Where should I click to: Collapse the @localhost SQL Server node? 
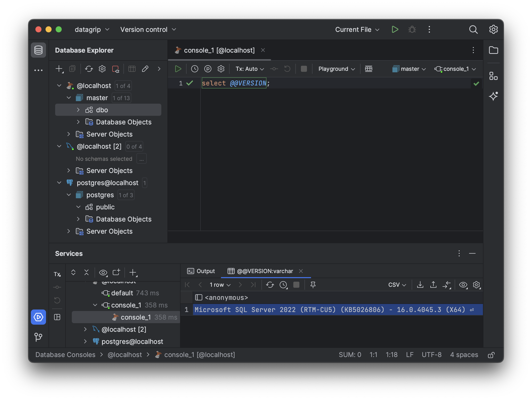pyautogui.click(x=59, y=85)
